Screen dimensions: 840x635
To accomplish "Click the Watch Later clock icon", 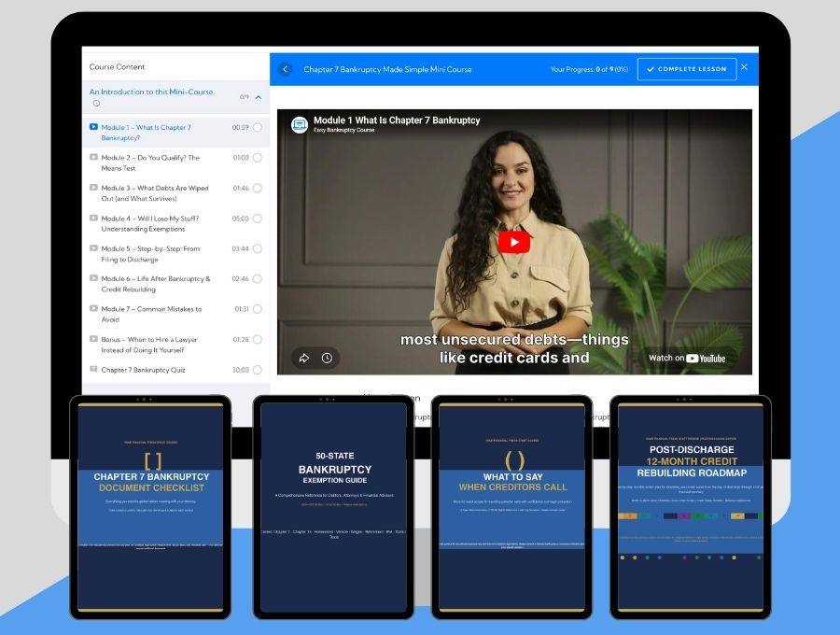I will pos(327,358).
